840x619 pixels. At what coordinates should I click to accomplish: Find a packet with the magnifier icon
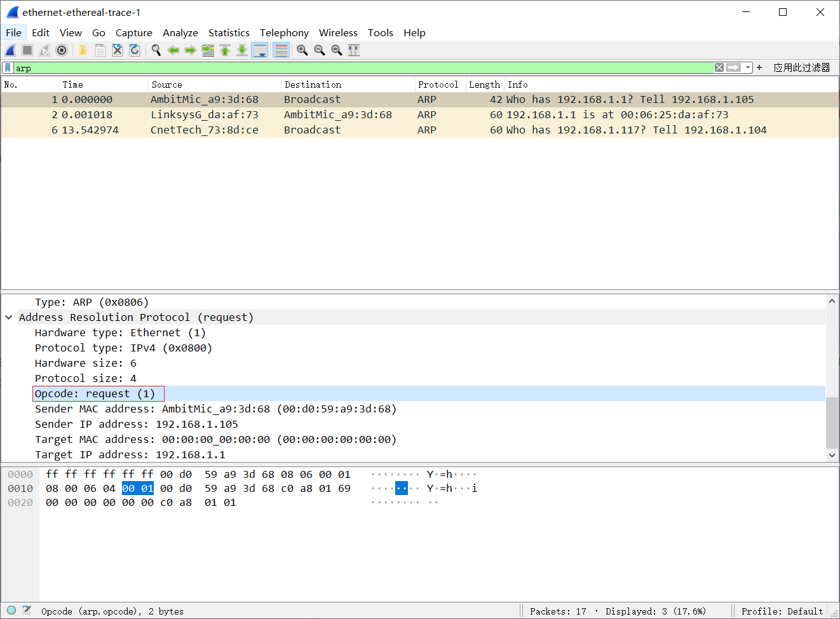tap(156, 50)
